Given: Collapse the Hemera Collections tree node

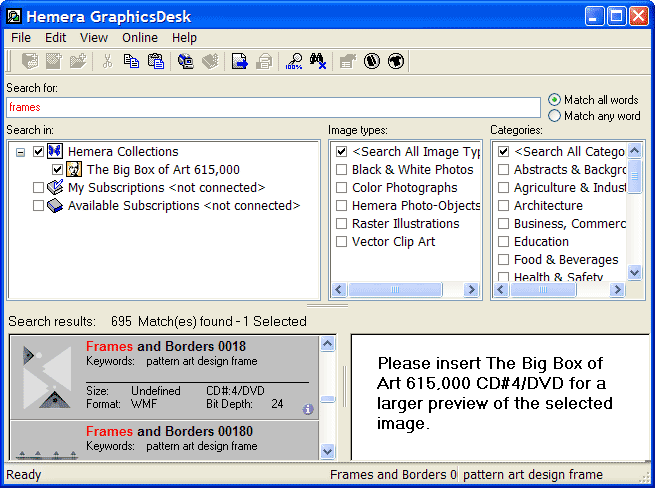Looking at the screenshot, I should pyautogui.click(x=20, y=152).
